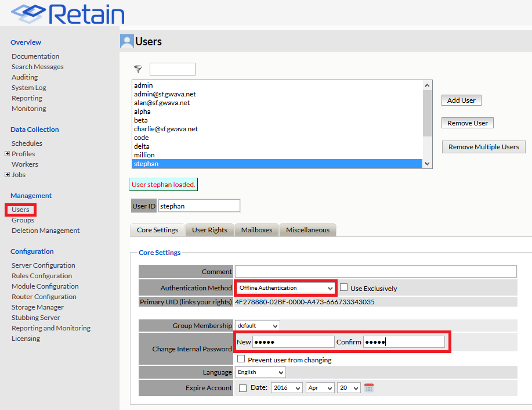Open Stubbing Server
The width and height of the screenshot is (532, 410).
pos(35,318)
